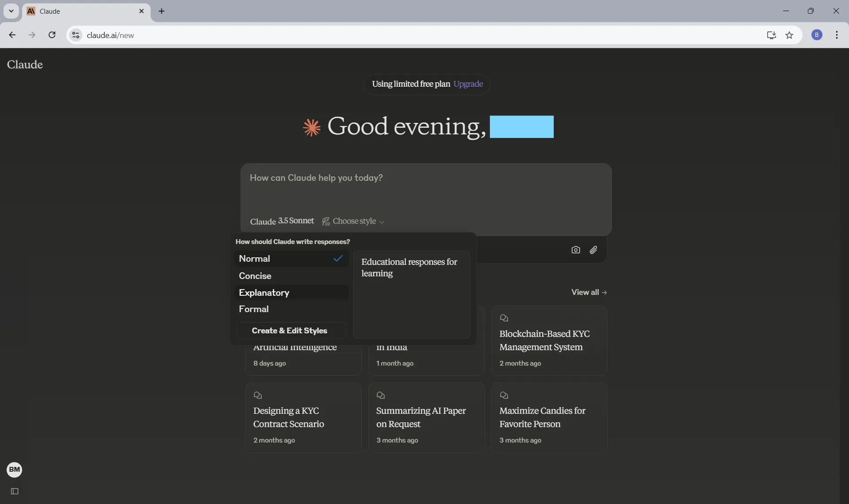Click the chat icon on Summarizing AI Paper card
Screen dimensions: 849x504
pyautogui.click(x=381, y=395)
